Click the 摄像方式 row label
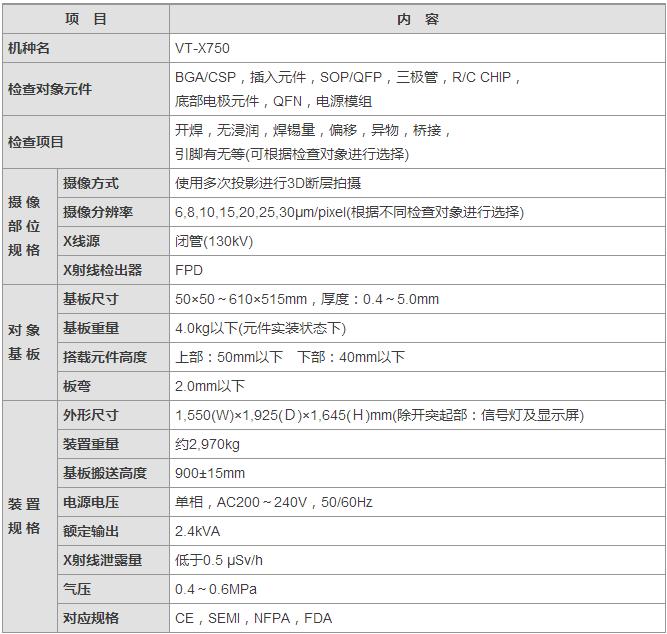667x634 pixels. coord(90,183)
